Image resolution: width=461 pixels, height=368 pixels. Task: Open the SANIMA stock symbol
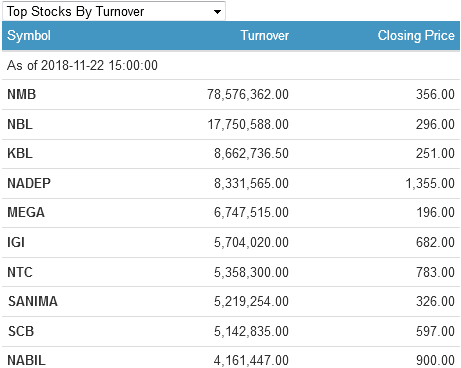(33, 301)
